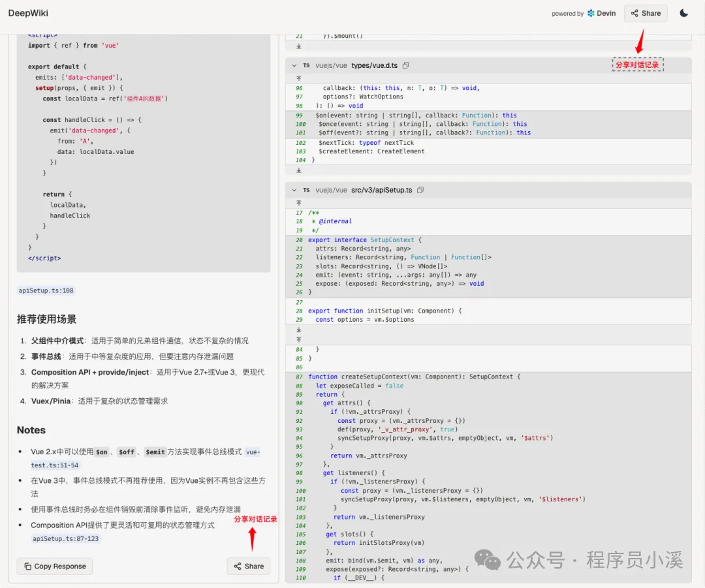This screenshot has width=705, height=588.
Task: Expand lines above line 84 in apiSetup.ts
Action: (298, 340)
